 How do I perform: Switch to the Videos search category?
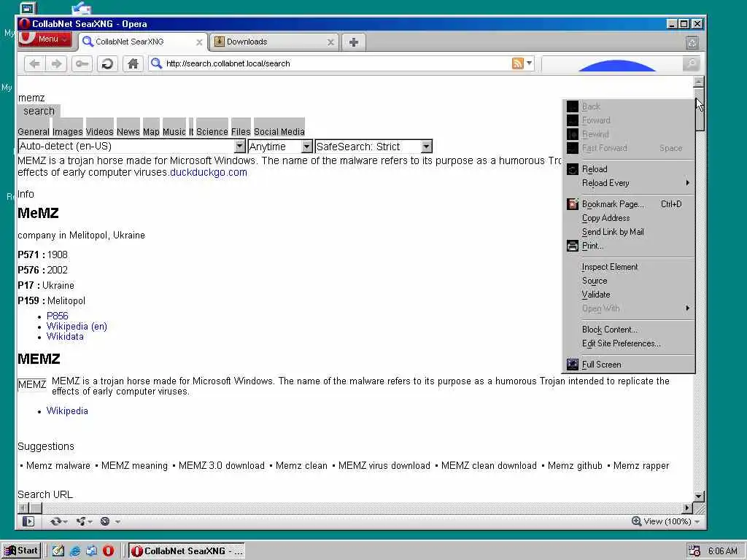[x=99, y=131]
